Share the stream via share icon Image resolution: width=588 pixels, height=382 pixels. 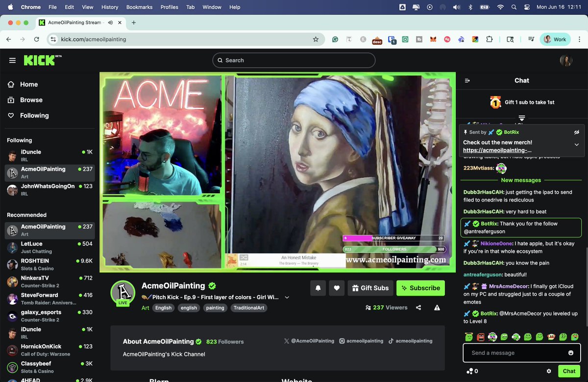point(418,307)
